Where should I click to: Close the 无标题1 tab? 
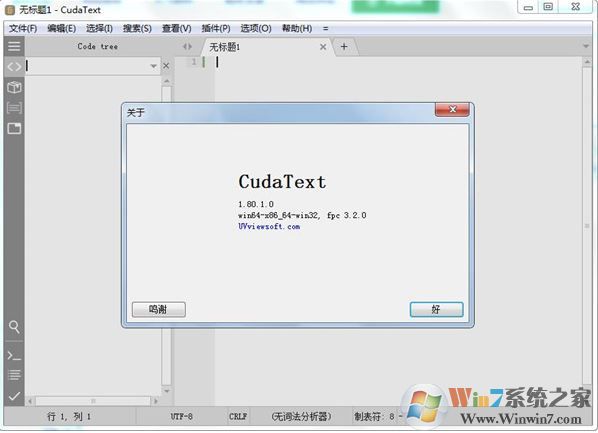click(323, 47)
